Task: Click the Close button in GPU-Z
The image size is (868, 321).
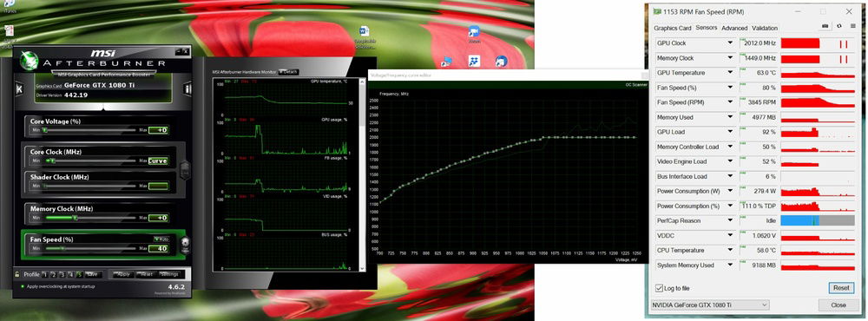Action: tap(838, 305)
